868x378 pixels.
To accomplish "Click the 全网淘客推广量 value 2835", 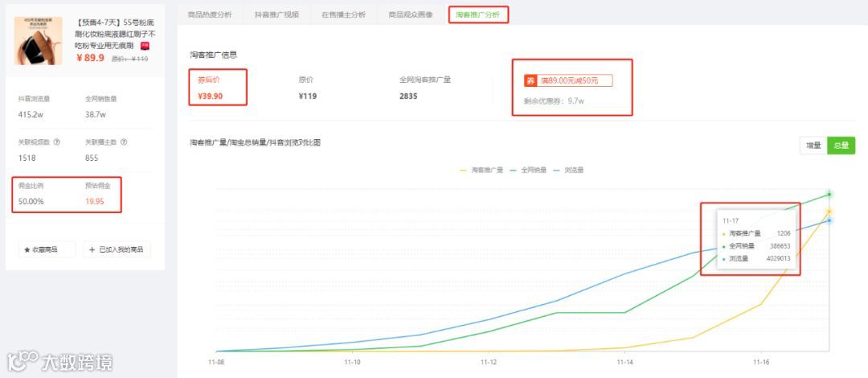I will (408, 96).
